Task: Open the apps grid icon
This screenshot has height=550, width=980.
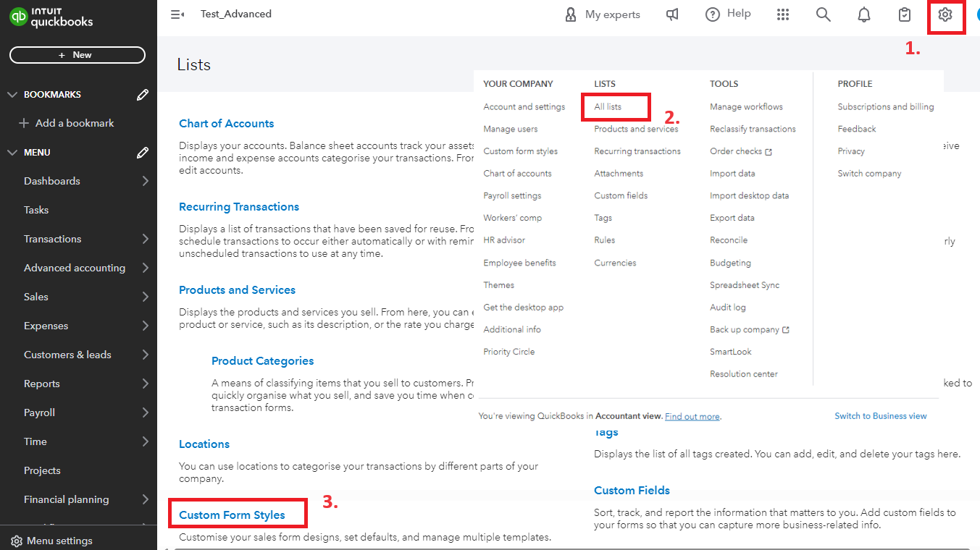Action: pos(782,14)
